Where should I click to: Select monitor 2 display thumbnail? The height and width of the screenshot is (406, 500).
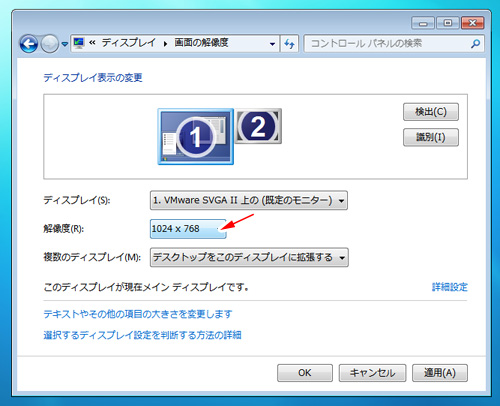click(258, 126)
